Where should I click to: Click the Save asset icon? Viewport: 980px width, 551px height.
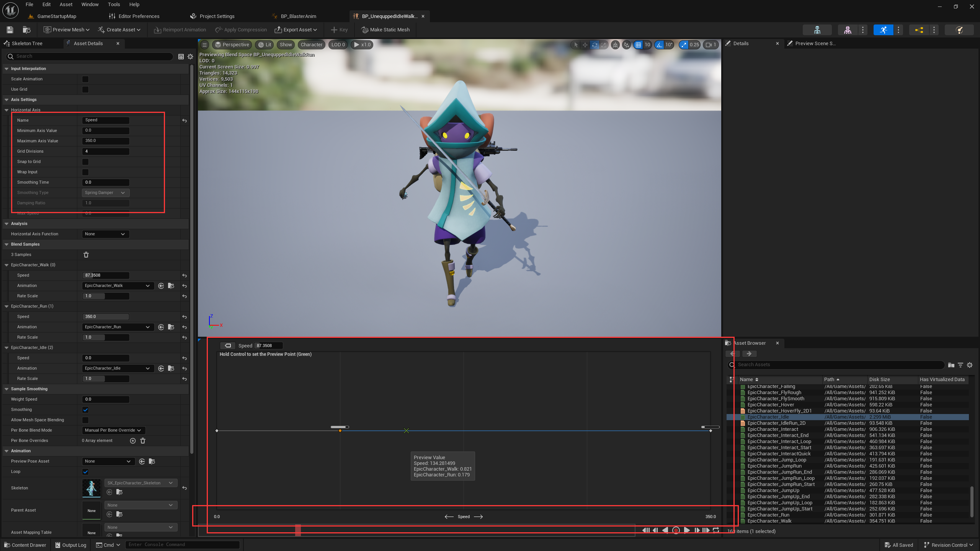click(x=10, y=29)
